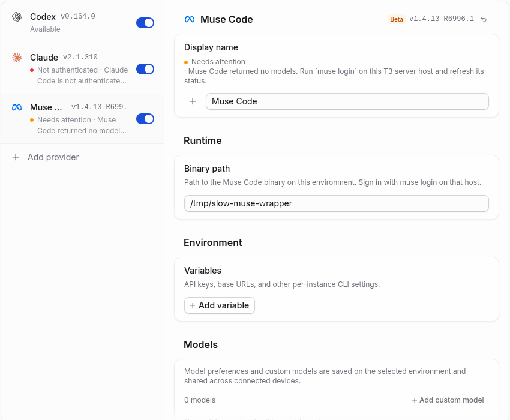510x420 pixels.
Task: Click the red status dot in Claude row
Action: (x=32, y=70)
